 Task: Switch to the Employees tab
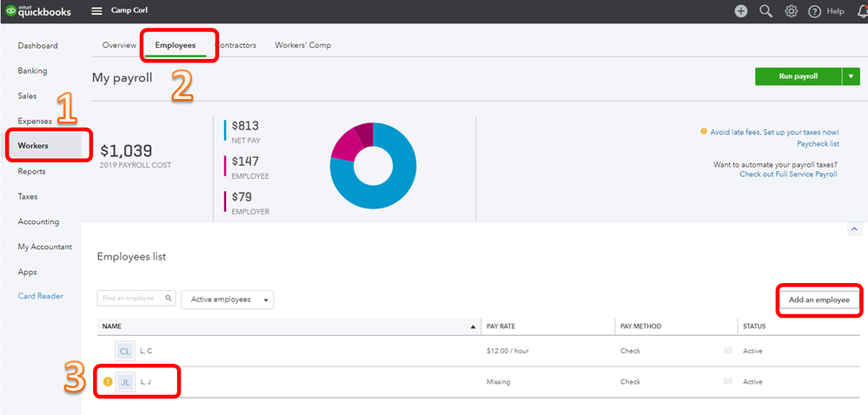[176, 45]
